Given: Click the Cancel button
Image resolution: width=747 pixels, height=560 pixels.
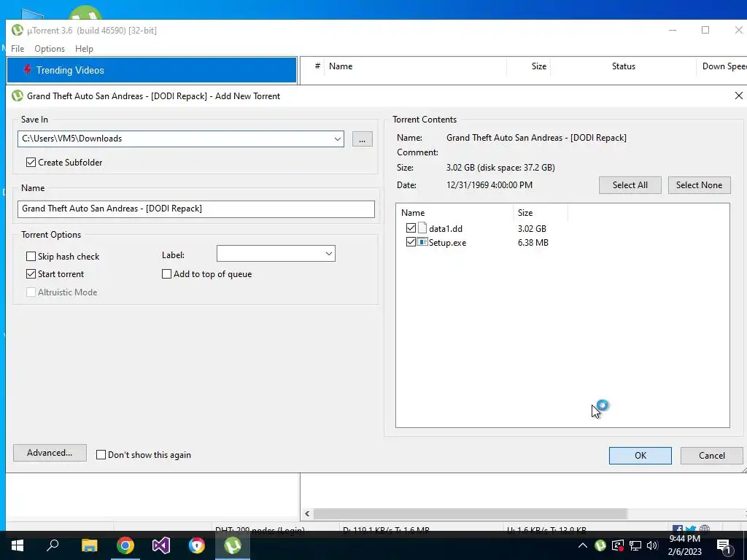Looking at the screenshot, I should (x=712, y=456).
